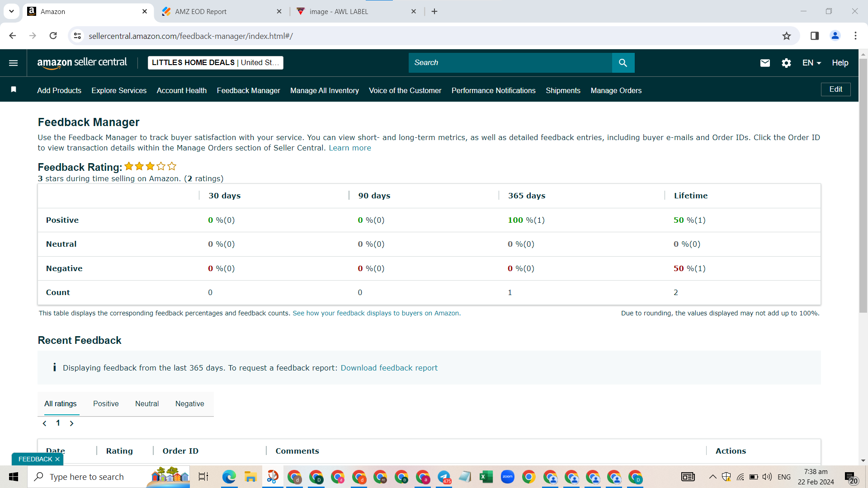The width and height of the screenshot is (868, 488).
Task: Open Notepad from the taskbar
Action: pos(465,477)
